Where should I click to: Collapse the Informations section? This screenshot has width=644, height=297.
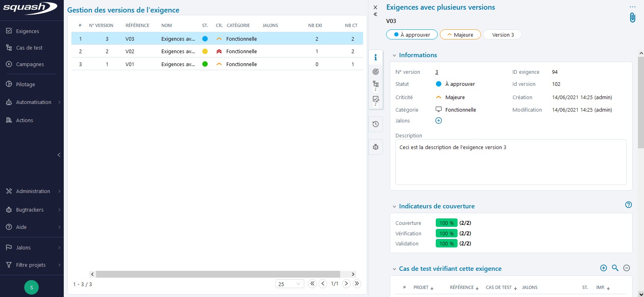pos(394,55)
